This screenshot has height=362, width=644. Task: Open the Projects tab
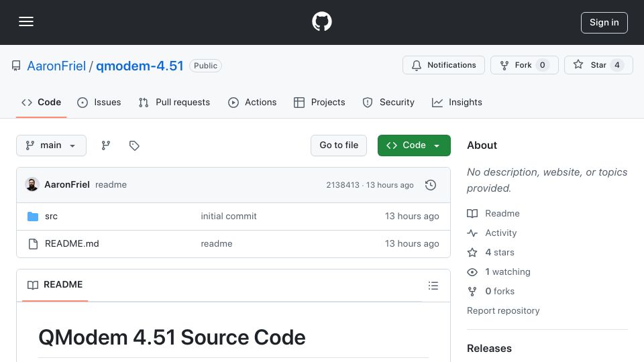[319, 102]
